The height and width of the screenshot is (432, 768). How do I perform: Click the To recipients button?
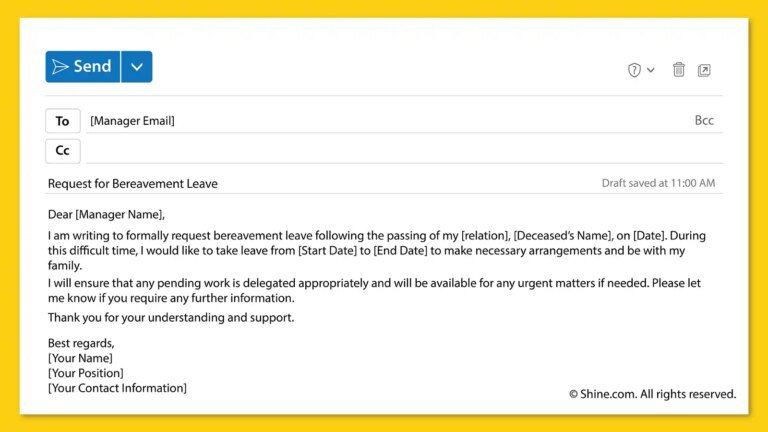point(62,121)
